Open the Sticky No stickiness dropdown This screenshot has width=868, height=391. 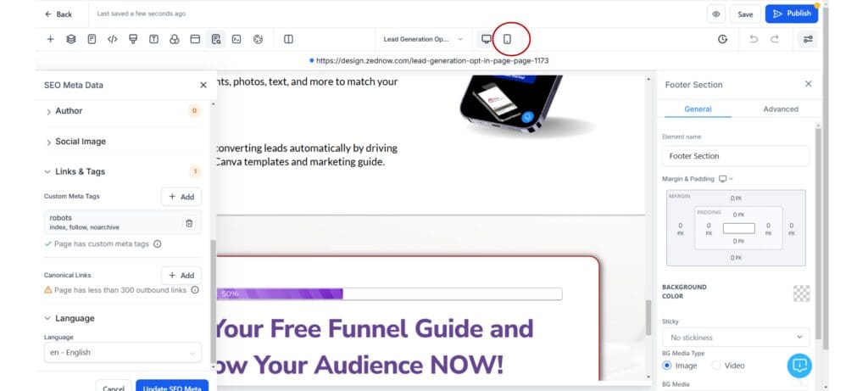tap(736, 338)
